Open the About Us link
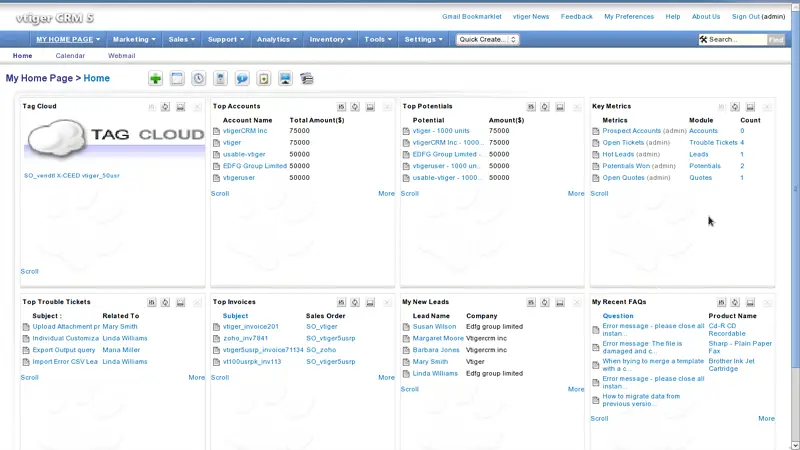800x450 pixels. 706,16
